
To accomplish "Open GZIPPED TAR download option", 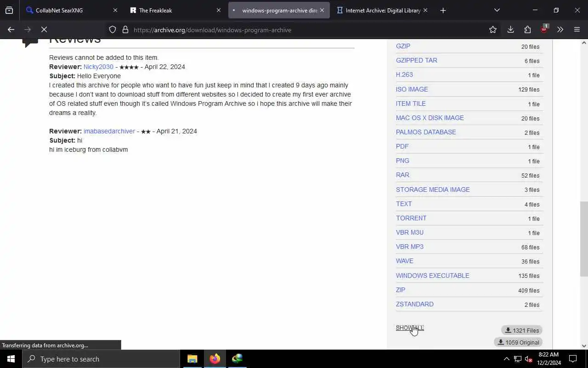I will click(x=417, y=60).
